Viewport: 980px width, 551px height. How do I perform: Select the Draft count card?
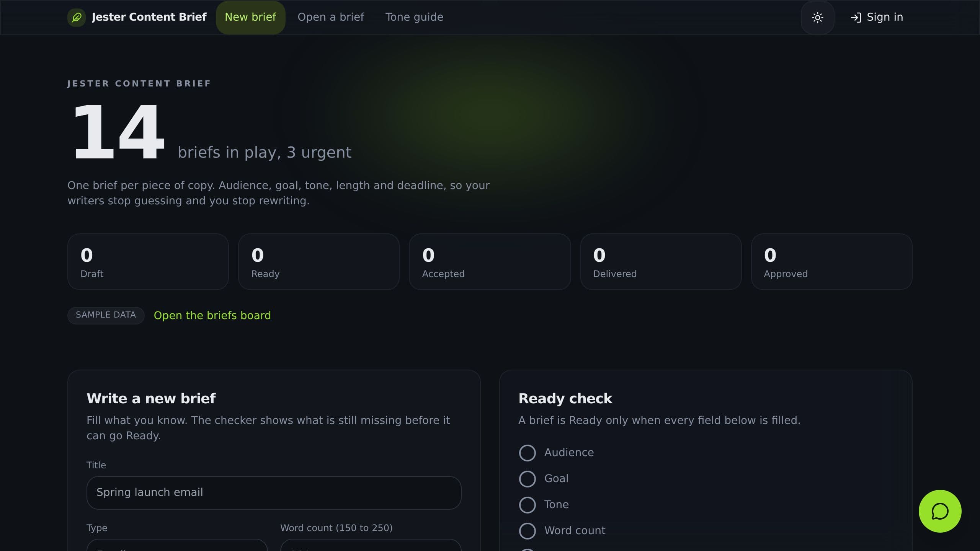click(x=148, y=262)
